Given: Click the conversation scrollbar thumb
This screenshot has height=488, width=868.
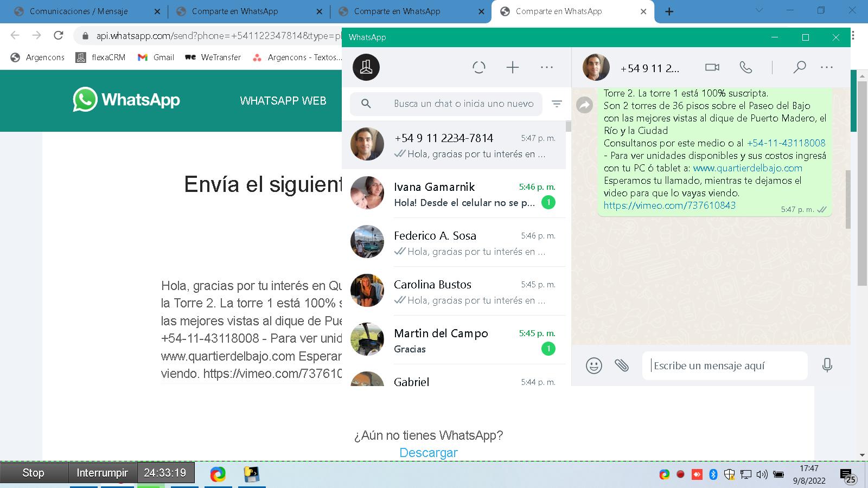Looking at the screenshot, I should (847, 200).
